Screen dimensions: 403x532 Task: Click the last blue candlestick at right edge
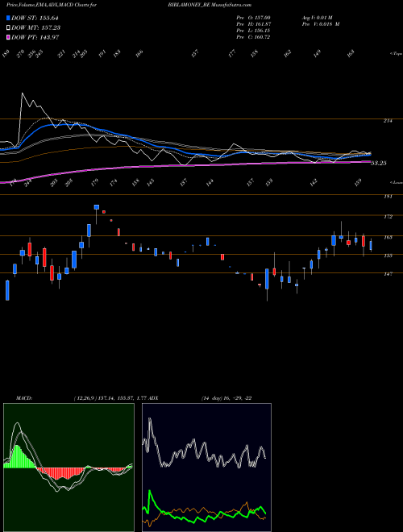point(371,245)
